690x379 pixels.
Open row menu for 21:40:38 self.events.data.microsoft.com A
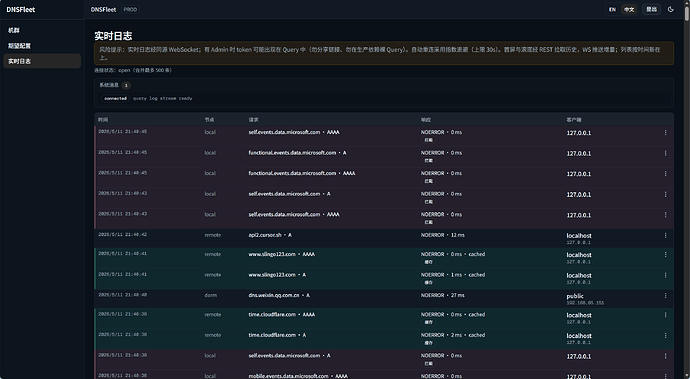pos(665,356)
